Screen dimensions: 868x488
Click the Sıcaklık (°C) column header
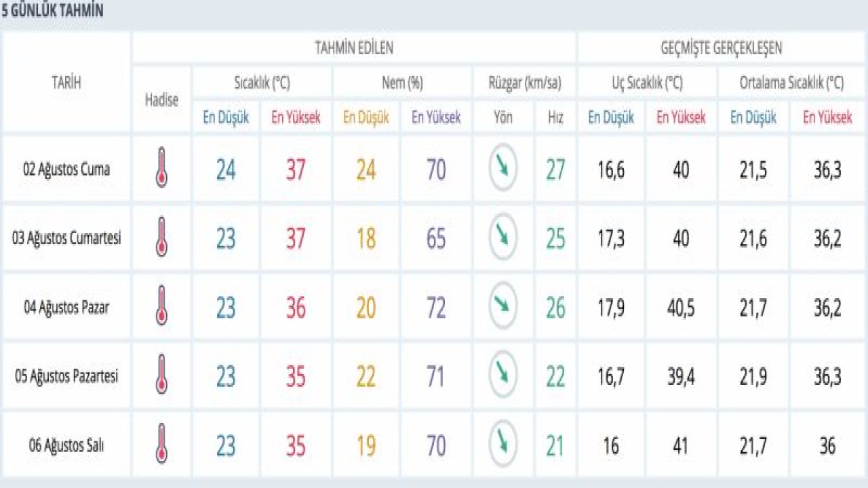click(x=262, y=83)
